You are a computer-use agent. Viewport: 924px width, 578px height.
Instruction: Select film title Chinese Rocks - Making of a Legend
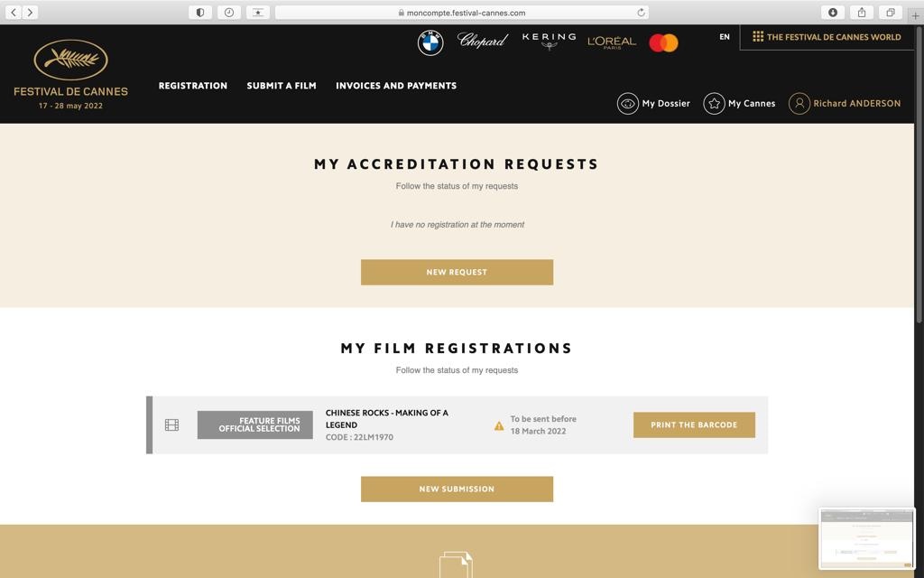pyautogui.click(x=386, y=419)
